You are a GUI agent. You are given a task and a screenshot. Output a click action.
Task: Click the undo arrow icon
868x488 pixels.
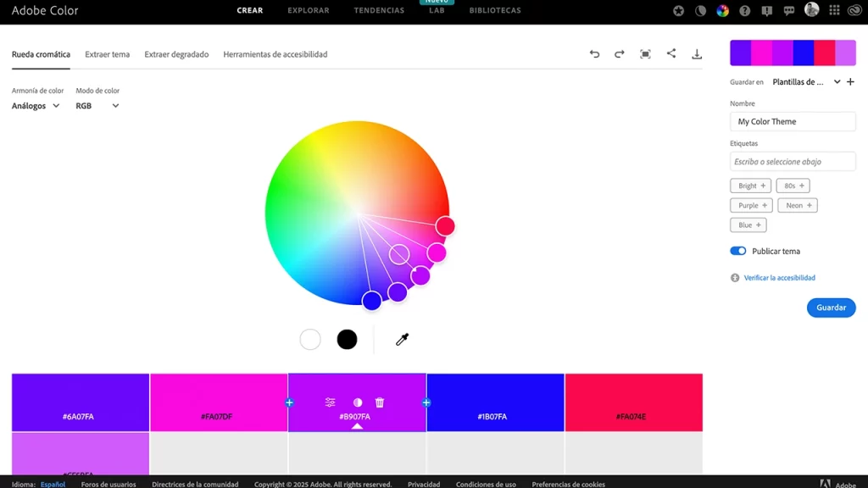click(x=594, y=54)
